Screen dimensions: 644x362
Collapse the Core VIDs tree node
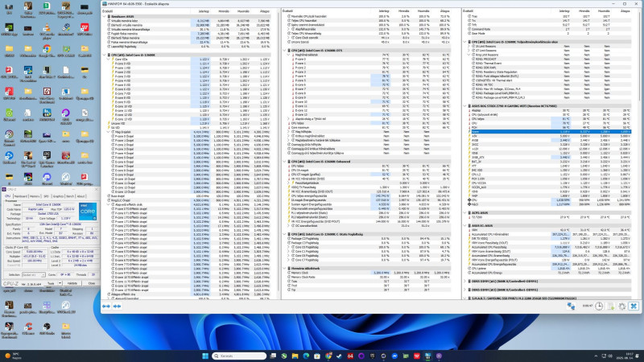109,59
